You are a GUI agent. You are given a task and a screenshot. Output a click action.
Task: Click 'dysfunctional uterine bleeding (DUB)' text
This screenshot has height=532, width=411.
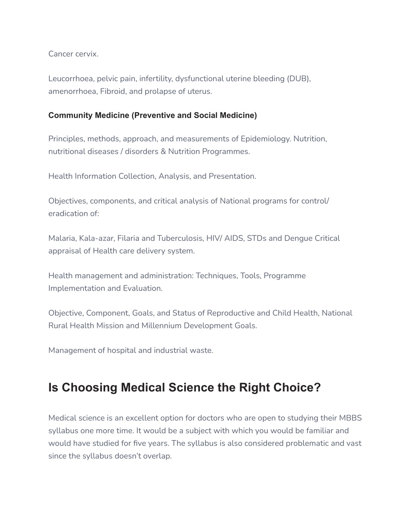tap(242, 79)
